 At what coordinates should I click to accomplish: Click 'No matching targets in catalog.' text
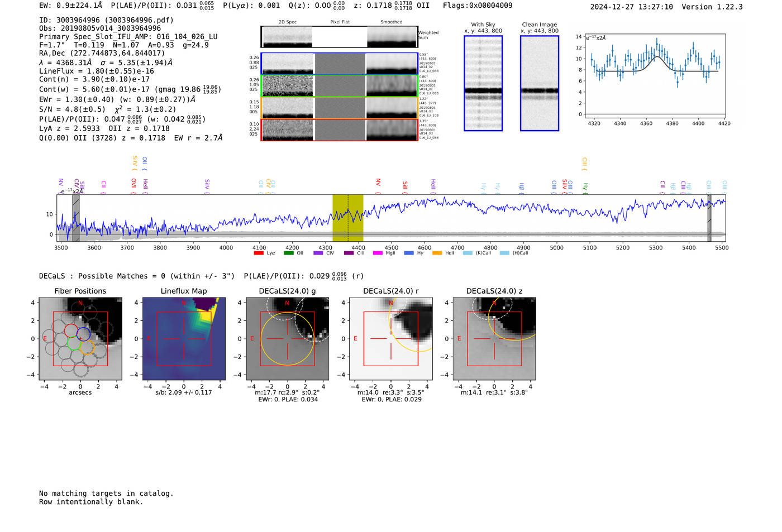[106, 493]
